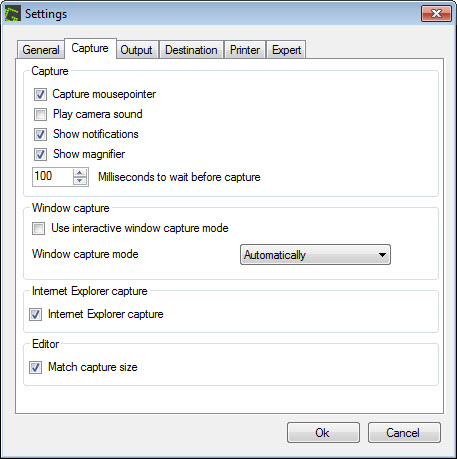Screen dimensions: 457x459
Task: Enable interactive window capture mode
Action: [38, 229]
